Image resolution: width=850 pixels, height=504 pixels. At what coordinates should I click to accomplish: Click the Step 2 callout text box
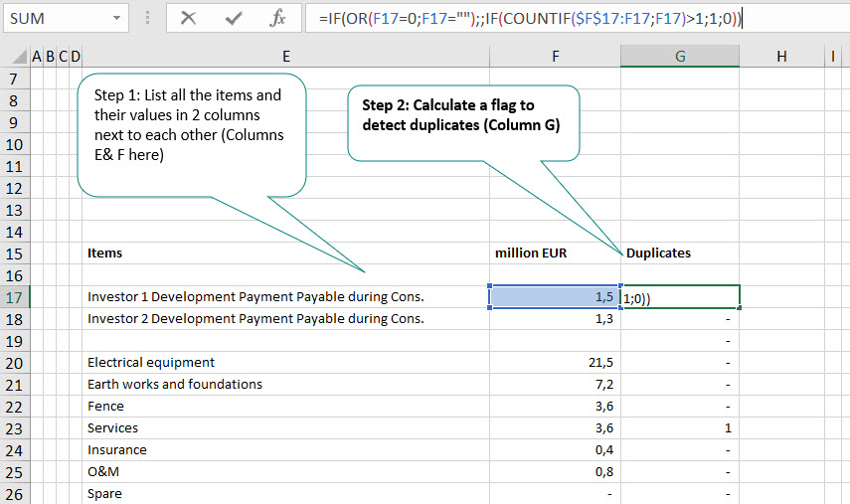tap(463, 123)
